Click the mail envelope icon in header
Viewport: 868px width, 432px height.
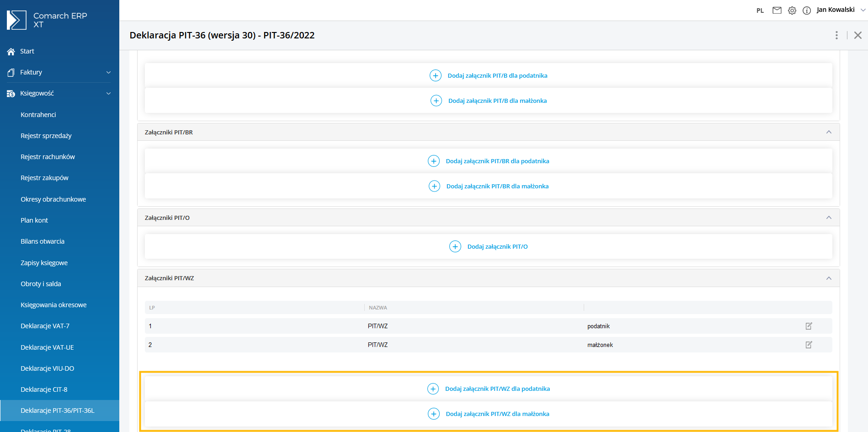pyautogui.click(x=777, y=10)
